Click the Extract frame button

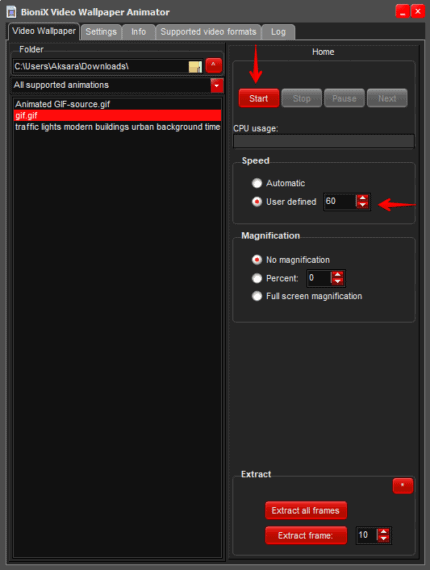pos(306,535)
